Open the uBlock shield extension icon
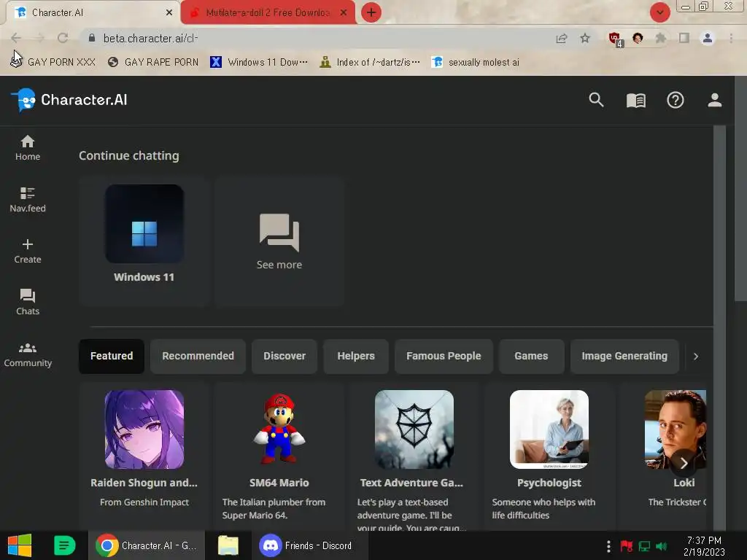The image size is (747, 560). tap(615, 39)
